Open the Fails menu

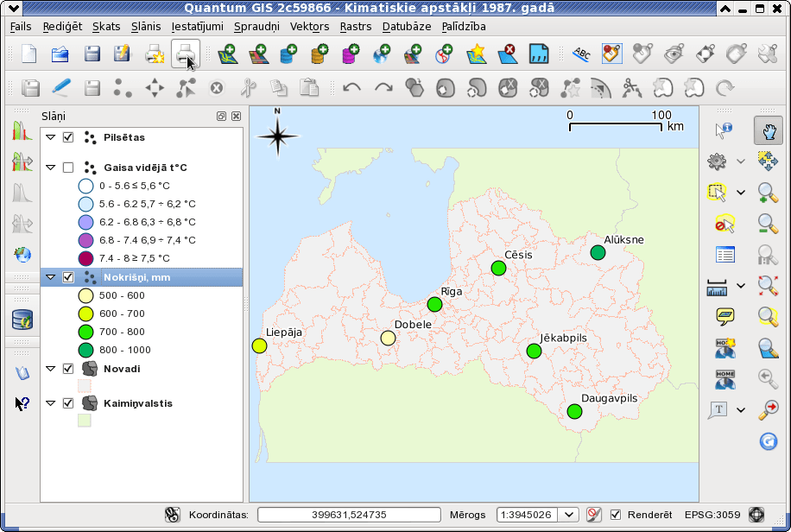pyautogui.click(x=20, y=26)
